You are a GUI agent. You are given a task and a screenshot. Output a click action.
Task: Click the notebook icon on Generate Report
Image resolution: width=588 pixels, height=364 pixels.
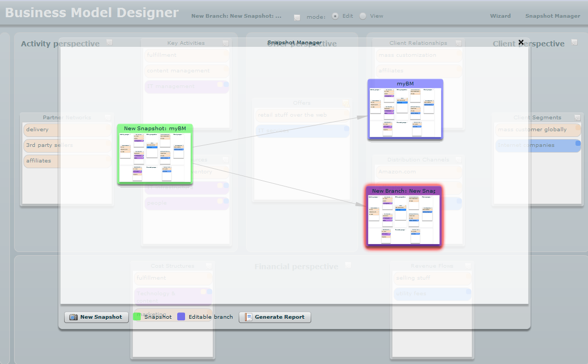point(248,317)
